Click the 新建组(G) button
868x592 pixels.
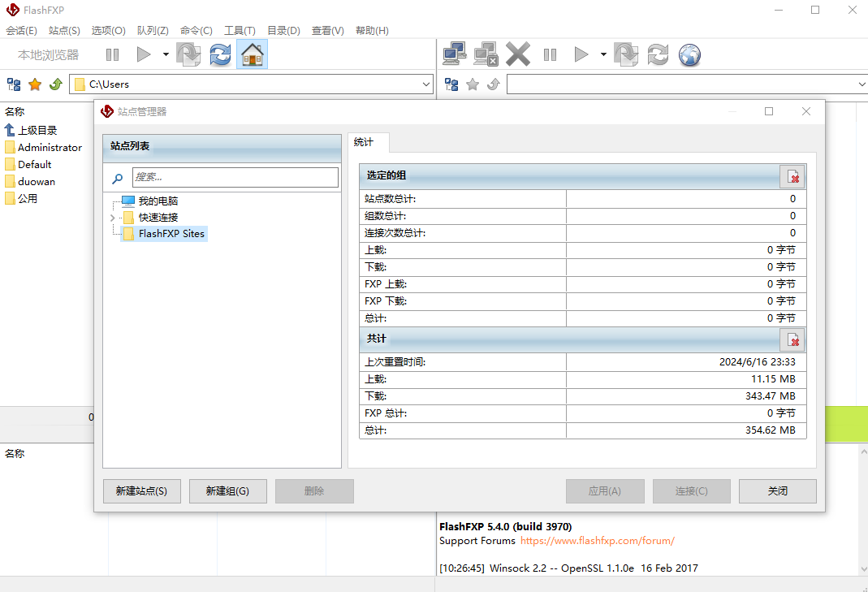(227, 491)
